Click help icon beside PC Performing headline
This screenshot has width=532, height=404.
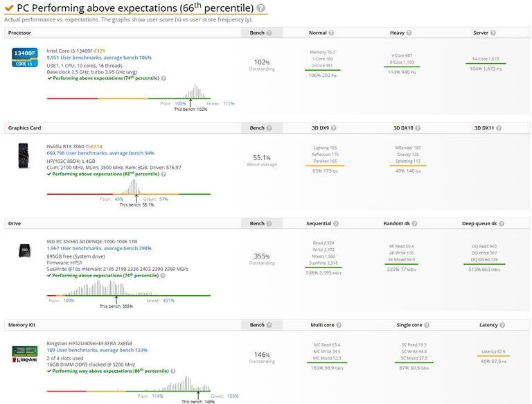tap(260, 8)
